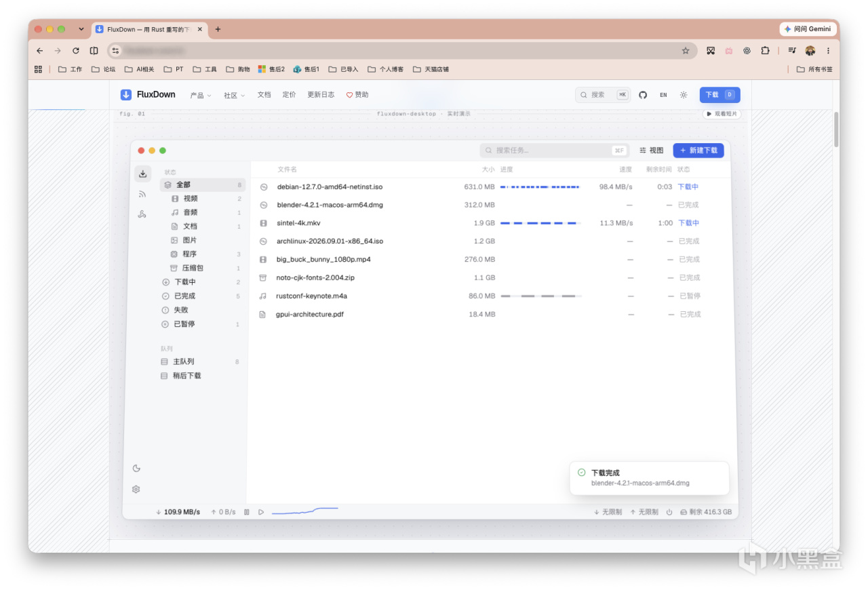868x590 pixels.
Task: Click the FluxDown logo in the site header
Action: [x=148, y=95]
